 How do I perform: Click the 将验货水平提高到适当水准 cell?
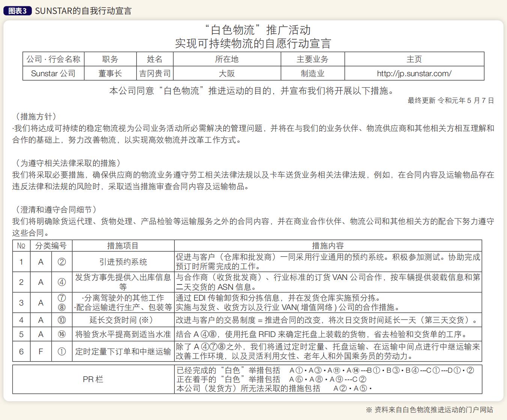point(123,334)
